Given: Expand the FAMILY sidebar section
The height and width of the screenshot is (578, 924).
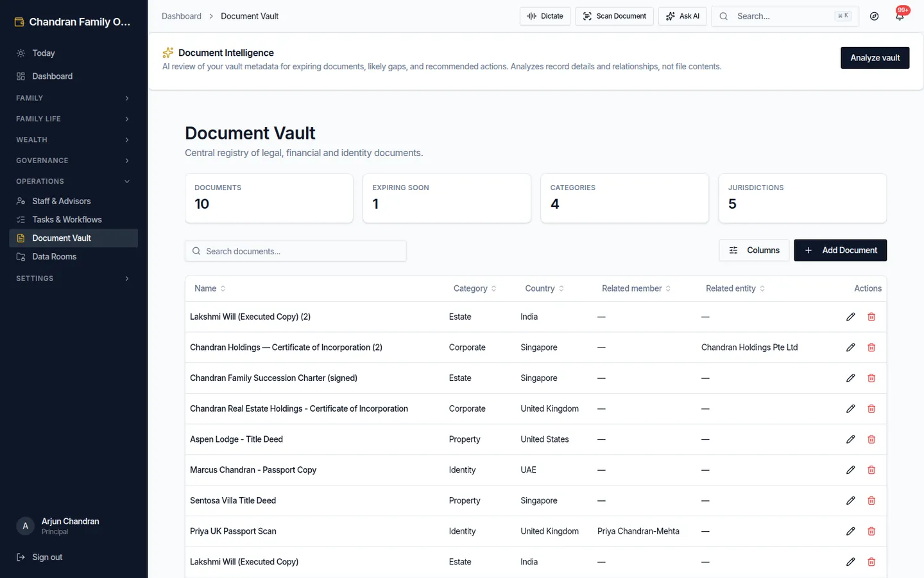Looking at the screenshot, I should point(73,98).
